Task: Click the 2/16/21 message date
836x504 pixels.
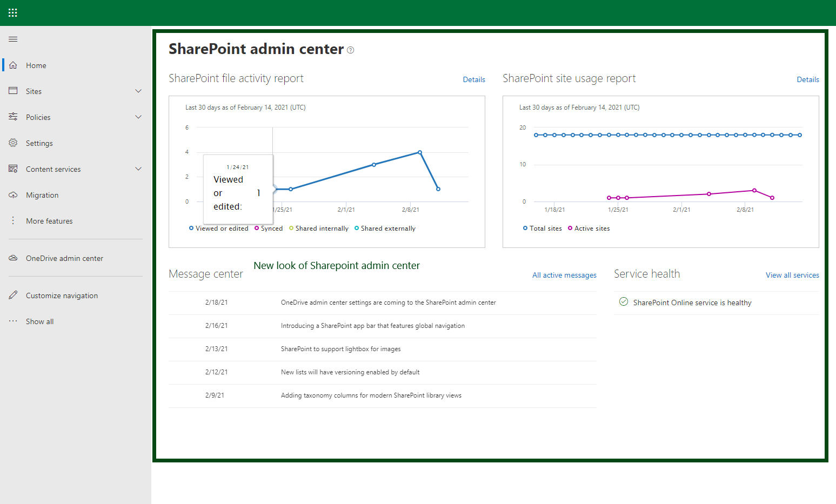Action: click(x=216, y=326)
